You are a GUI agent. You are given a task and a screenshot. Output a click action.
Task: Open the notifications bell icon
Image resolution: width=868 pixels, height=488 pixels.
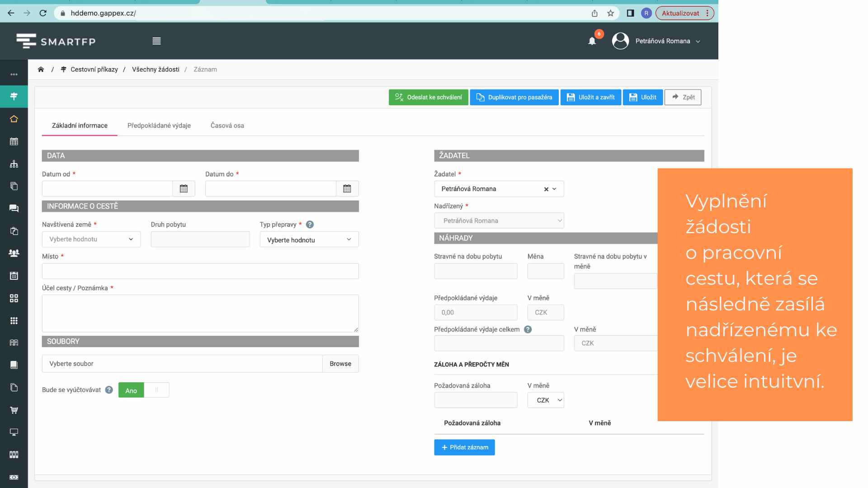tap(592, 41)
